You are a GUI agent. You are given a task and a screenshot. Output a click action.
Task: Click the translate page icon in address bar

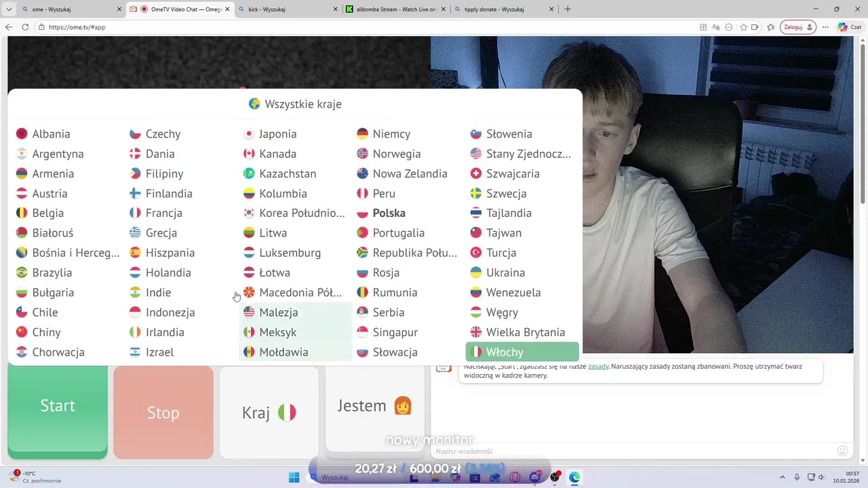coord(716,27)
